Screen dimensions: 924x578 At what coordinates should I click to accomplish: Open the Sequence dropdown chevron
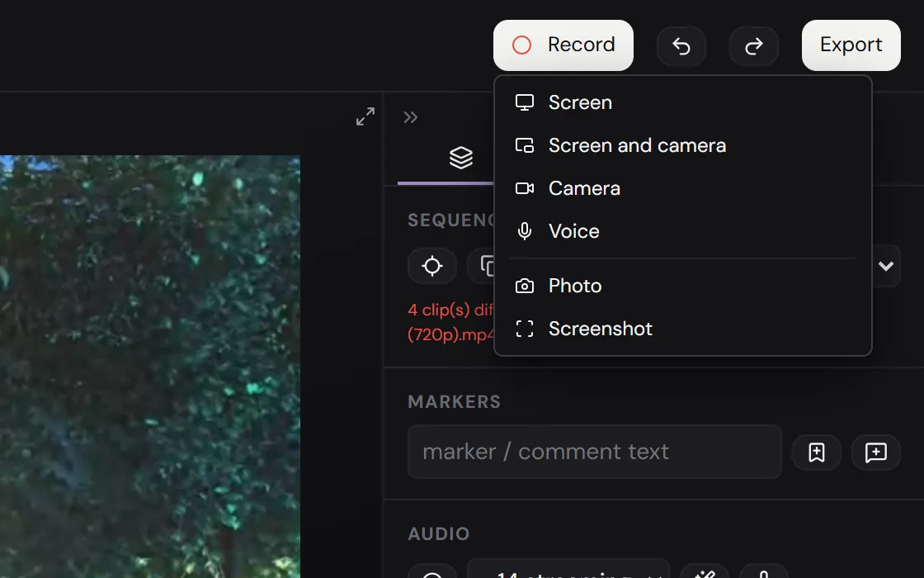coord(886,266)
